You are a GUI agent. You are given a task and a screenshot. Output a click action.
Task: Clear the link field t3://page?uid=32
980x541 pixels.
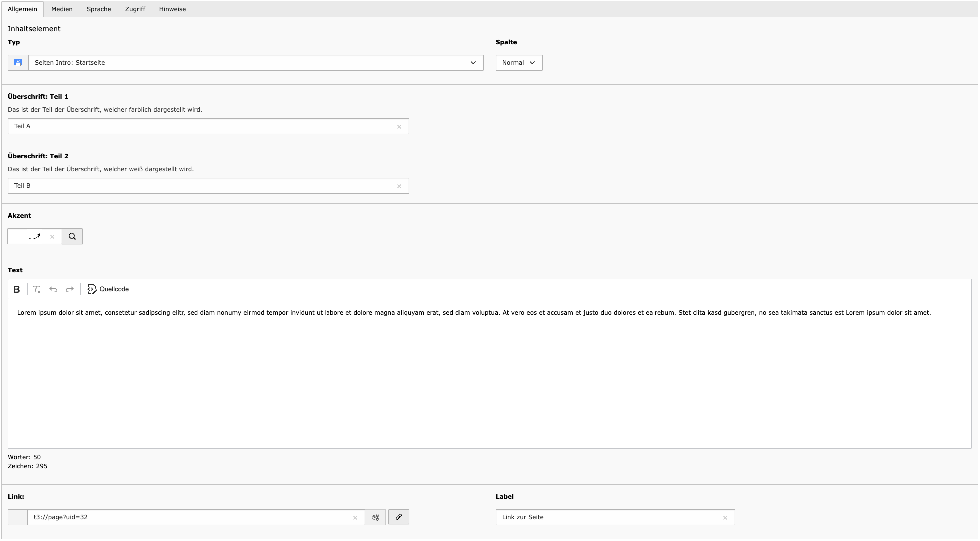355,518
